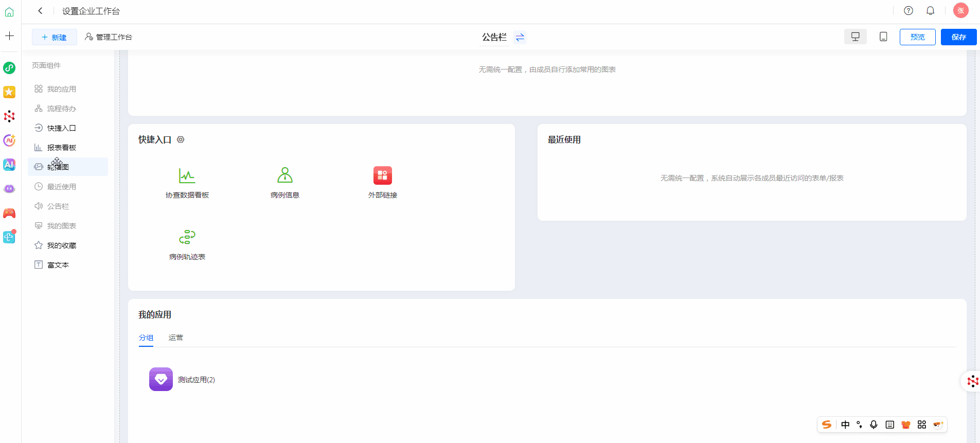
Task: Switch to the 运营 tab
Action: click(176, 338)
